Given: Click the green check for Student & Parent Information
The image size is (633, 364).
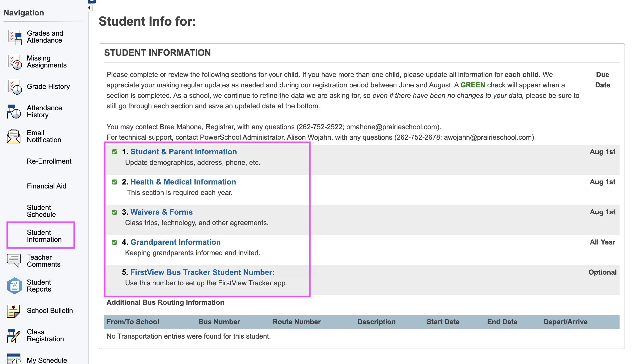Looking at the screenshot, I should click(115, 152).
